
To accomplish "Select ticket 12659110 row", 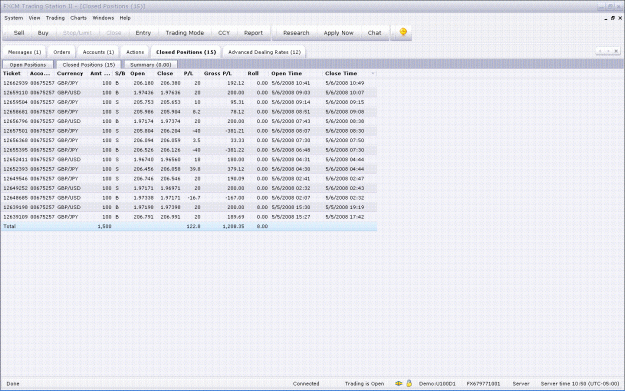I will click(189, 92).
